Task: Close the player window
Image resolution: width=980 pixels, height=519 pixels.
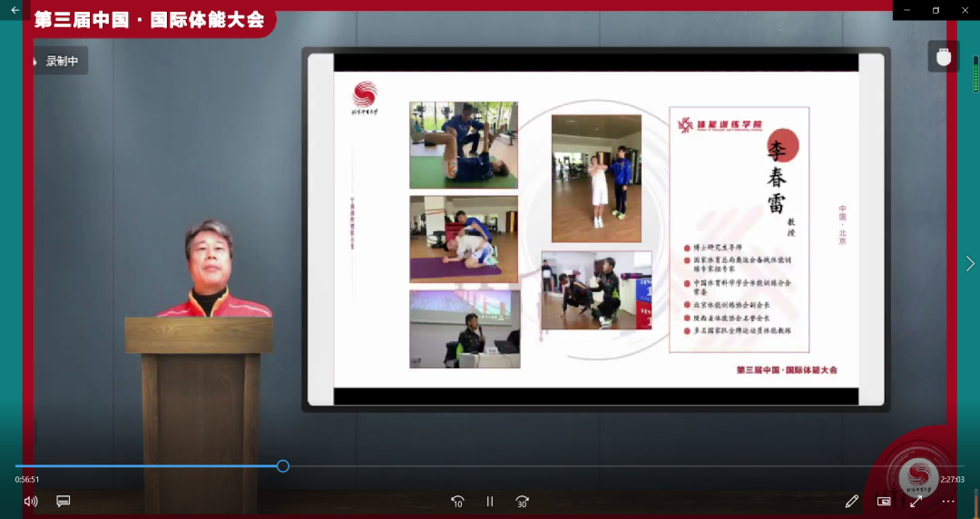Action: click(965, 10)
